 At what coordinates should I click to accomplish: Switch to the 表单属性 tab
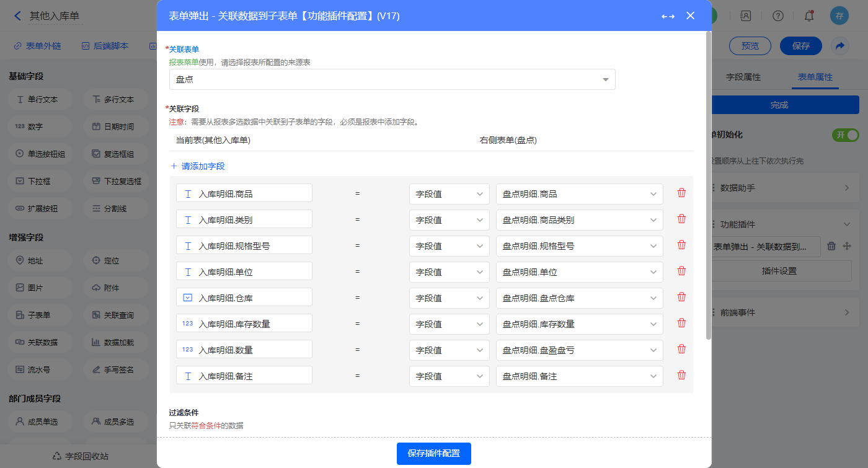point(815,77)
